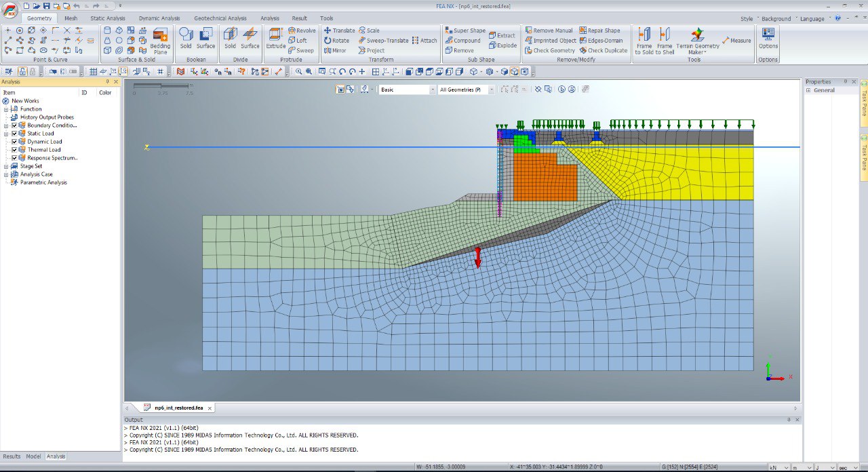Click the Compound sub shape tool
This screenshot has width=868, height=472.
pyautogui.click(x=463, y=41)
